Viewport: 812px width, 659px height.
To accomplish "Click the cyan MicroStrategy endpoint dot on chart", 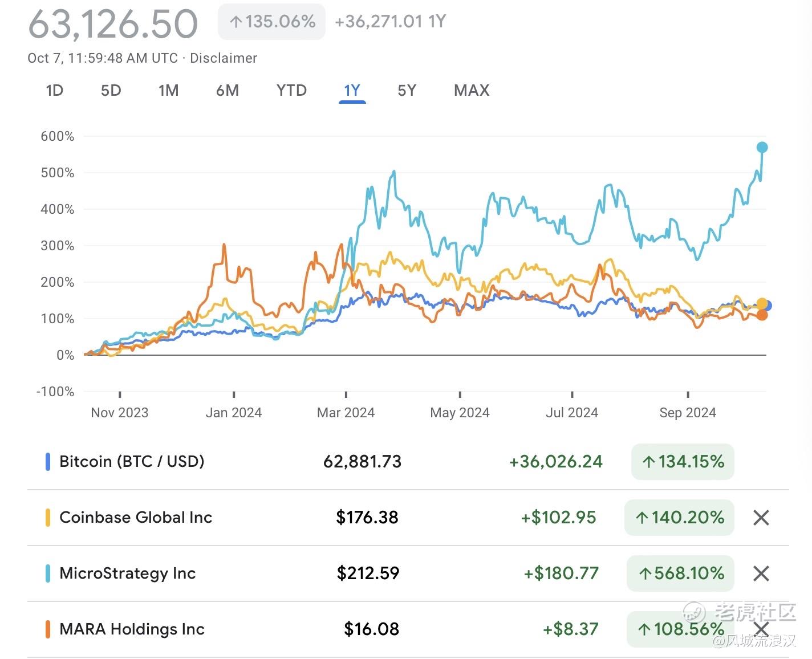I will [762, 148].
